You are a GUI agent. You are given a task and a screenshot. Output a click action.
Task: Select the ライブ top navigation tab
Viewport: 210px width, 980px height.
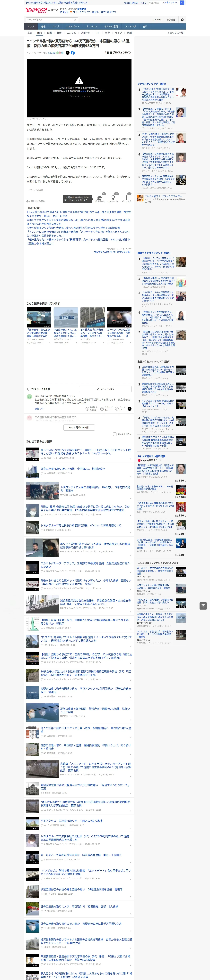[x=56, y=27]
